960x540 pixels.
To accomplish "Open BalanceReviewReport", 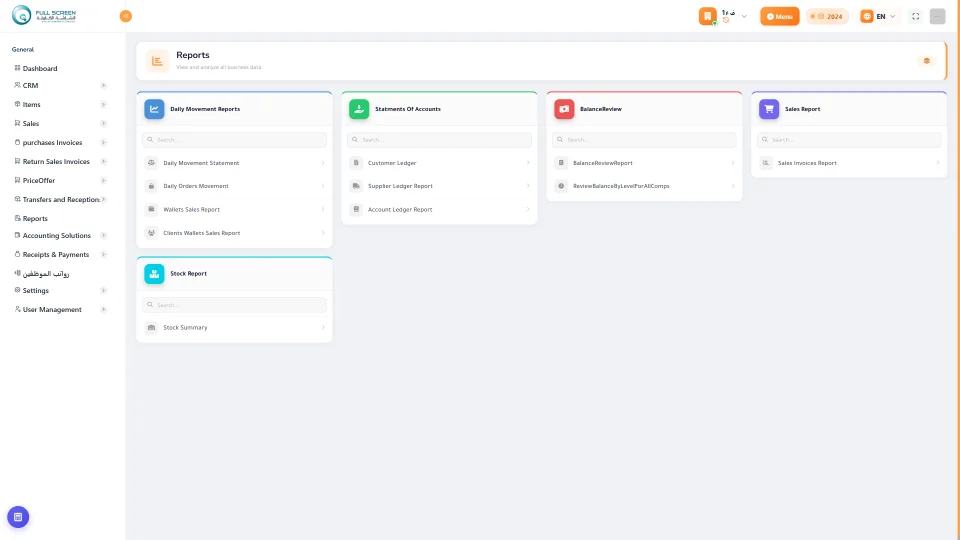I will [x=644, y=163].
